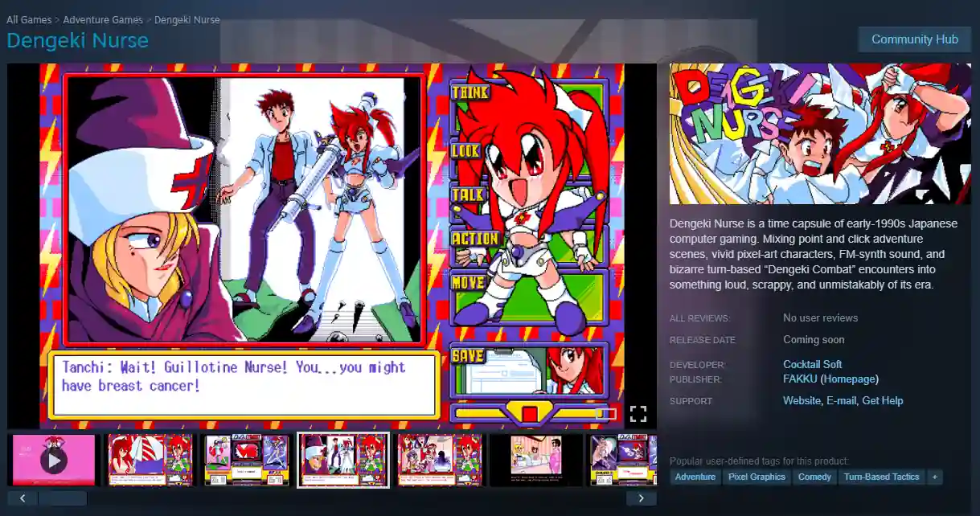This screenshot has width=980, height=516.
Task: Select the sixth dark-background screenshot thumbnail
Action: point(536,461)
